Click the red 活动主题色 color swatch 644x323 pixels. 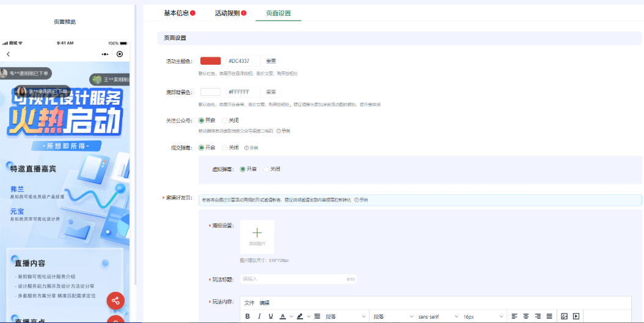coord(210,60)
